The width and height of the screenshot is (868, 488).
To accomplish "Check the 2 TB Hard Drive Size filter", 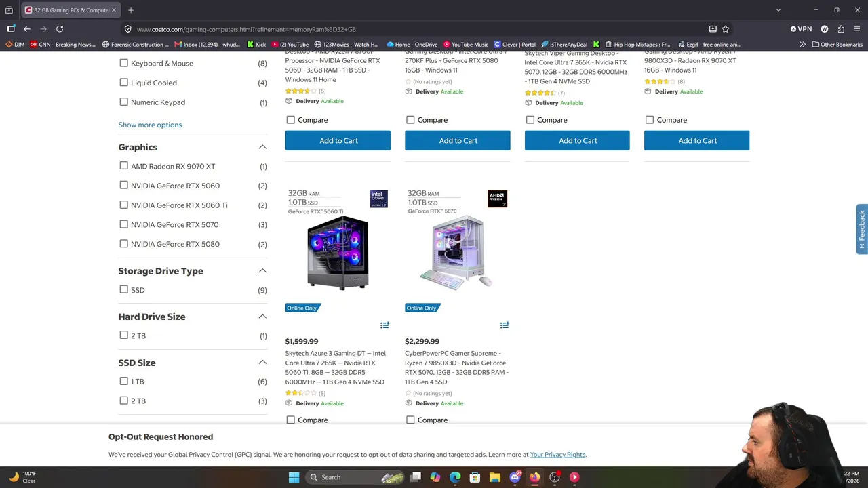I will (123, 335).
